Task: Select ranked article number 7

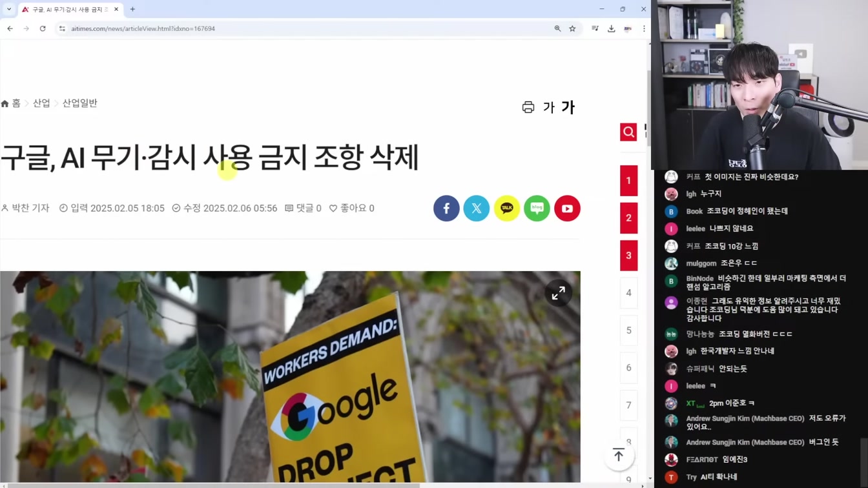Action: pos(628,405)
